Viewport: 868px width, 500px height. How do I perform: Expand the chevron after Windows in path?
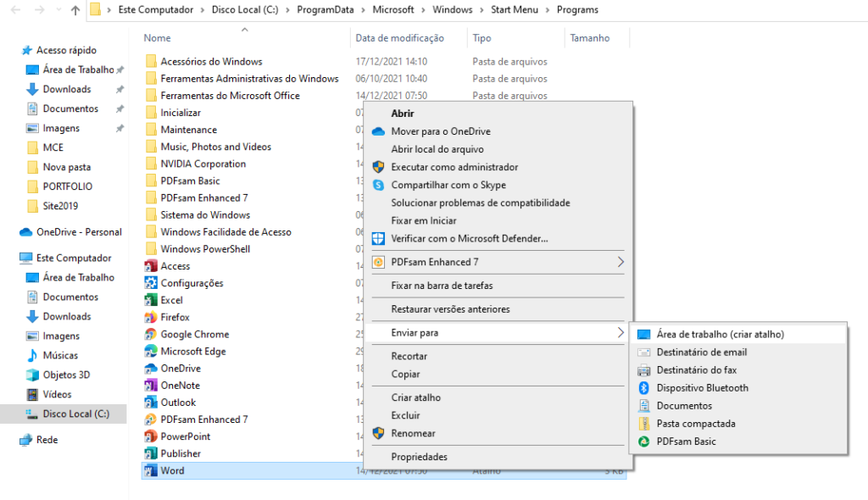481,10
